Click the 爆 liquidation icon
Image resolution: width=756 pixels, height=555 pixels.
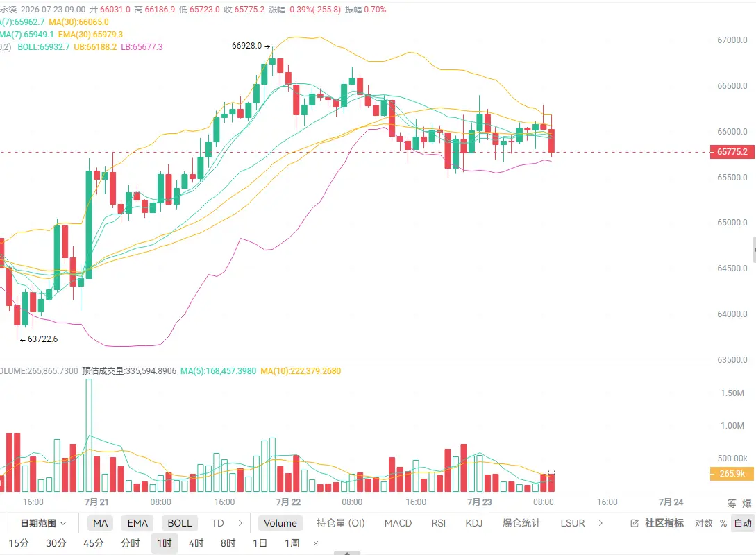tap(747, 504)
